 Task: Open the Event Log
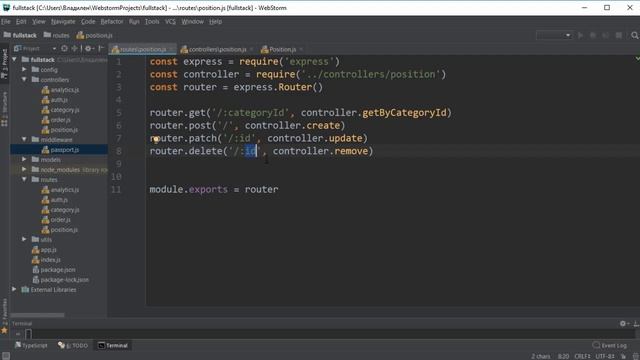coord(609,345)
